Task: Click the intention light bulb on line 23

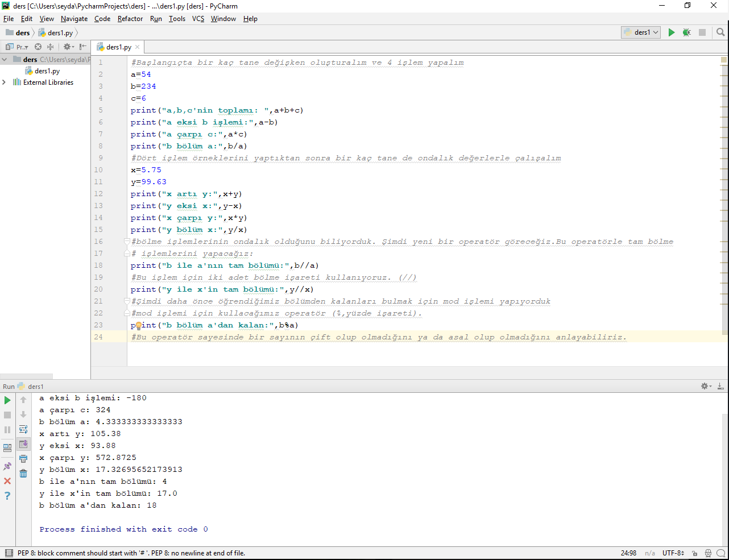Action: 138,326
